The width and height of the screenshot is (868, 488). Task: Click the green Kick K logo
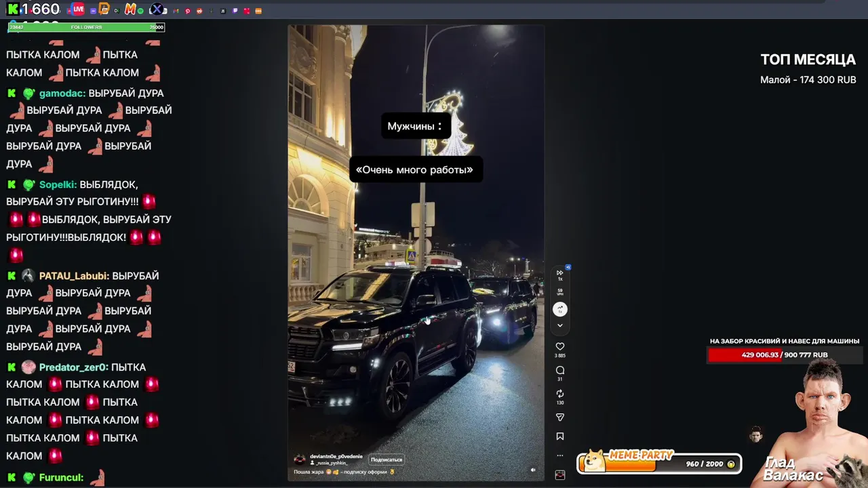[x=13, y=9]
